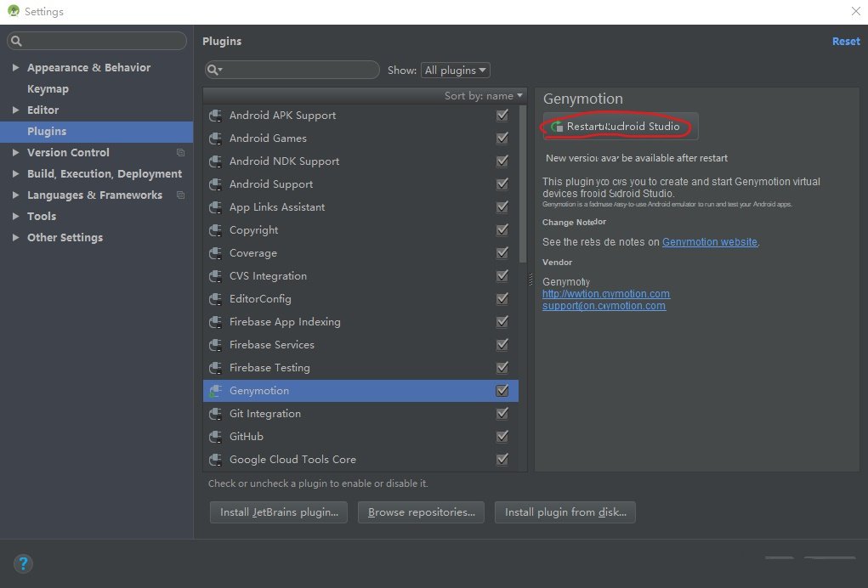This screenshot has height=588, width=868.
Task: Click the settings search magnifier icon
Action: pos(16,41)
